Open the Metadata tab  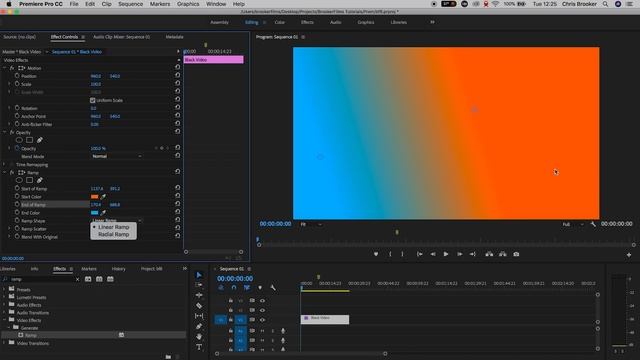[174, 37]
